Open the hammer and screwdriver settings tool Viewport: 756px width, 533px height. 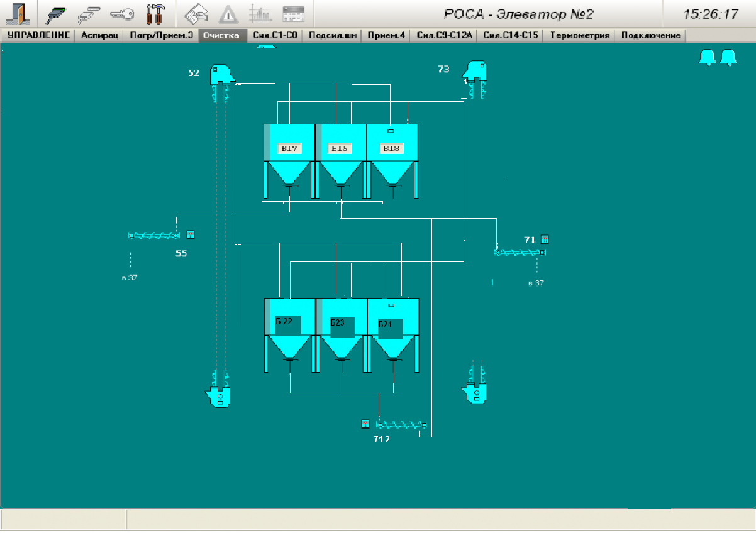(x=154, y=14)
